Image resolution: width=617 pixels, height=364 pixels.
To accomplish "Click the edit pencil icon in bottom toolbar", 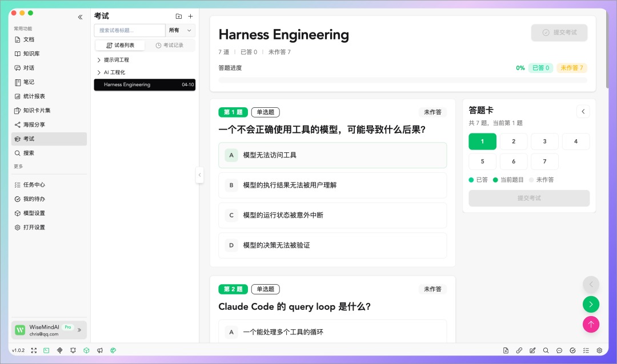I will pos(532,351).
